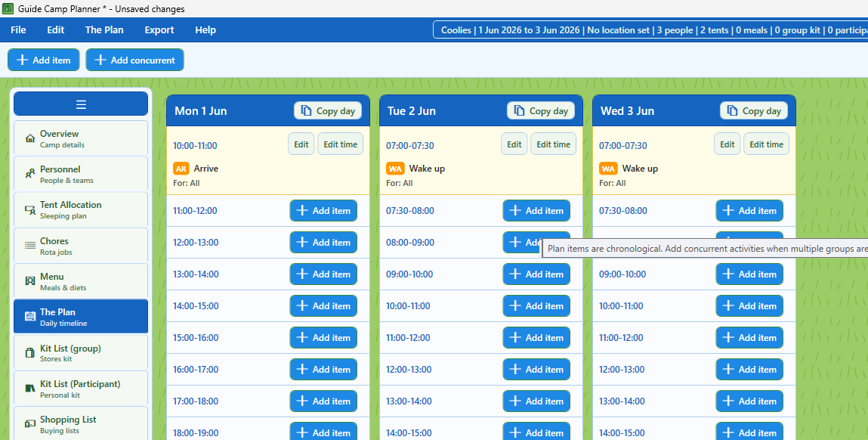The width and height of the screenshot is (868, 440).
Task: Add item at Monday 13:00-14:00
Action: pyautogui.click(x=323, y=274)
